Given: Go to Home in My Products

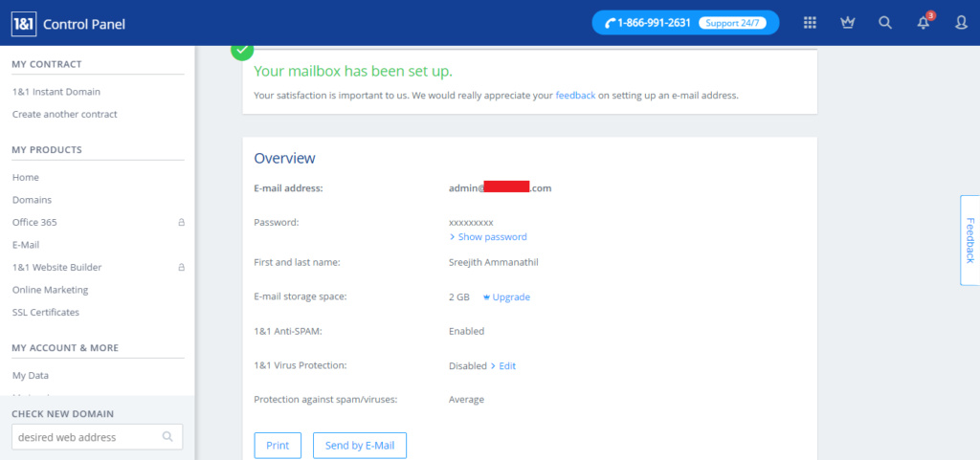Looking at the screenshot, I should pyautogui.click(x=26, y=177).
